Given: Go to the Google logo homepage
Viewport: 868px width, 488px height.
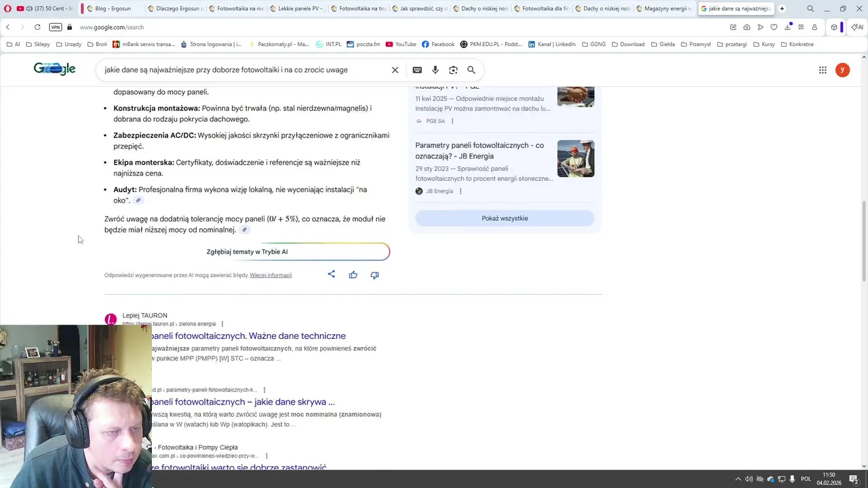Looking at the screenshot, I should coord(54,69).
